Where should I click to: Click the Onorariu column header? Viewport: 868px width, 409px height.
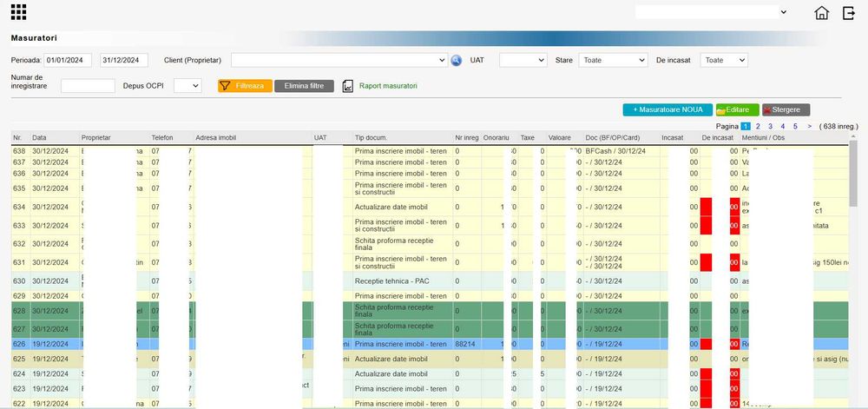click(x=500, y=137)
